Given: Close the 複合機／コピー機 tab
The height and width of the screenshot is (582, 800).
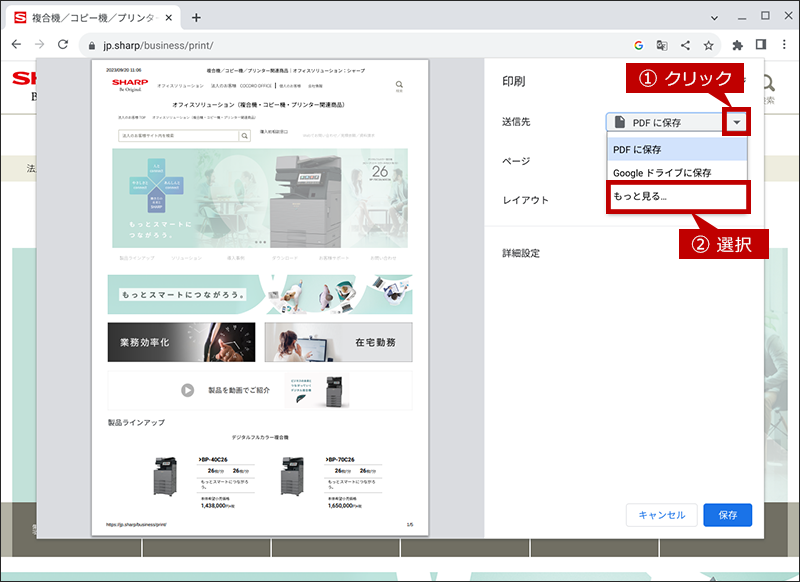Looking at the screenshot, I should coord(169,18).
